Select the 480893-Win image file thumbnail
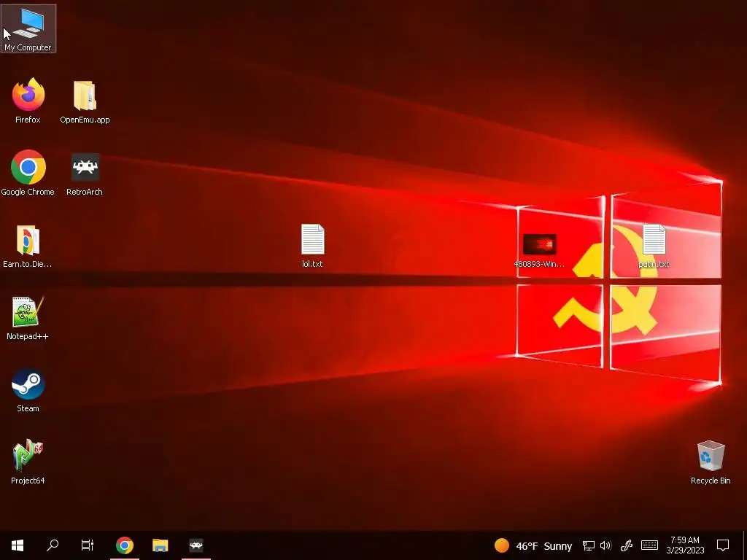Image resolution: width=747 pixels, height=560 pixels. click(x=539, y=250)
